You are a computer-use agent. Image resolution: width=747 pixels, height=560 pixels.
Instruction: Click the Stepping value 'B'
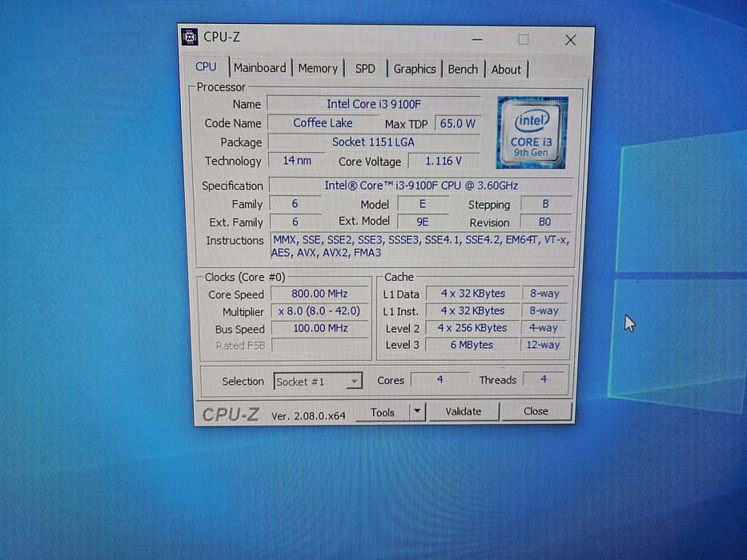coord(545,204)
